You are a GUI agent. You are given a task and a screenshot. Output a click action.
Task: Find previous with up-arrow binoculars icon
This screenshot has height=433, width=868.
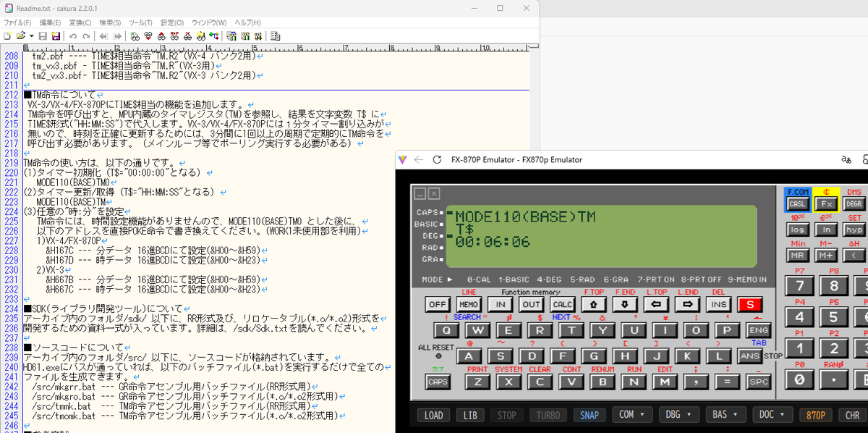(x=161, y=35)
